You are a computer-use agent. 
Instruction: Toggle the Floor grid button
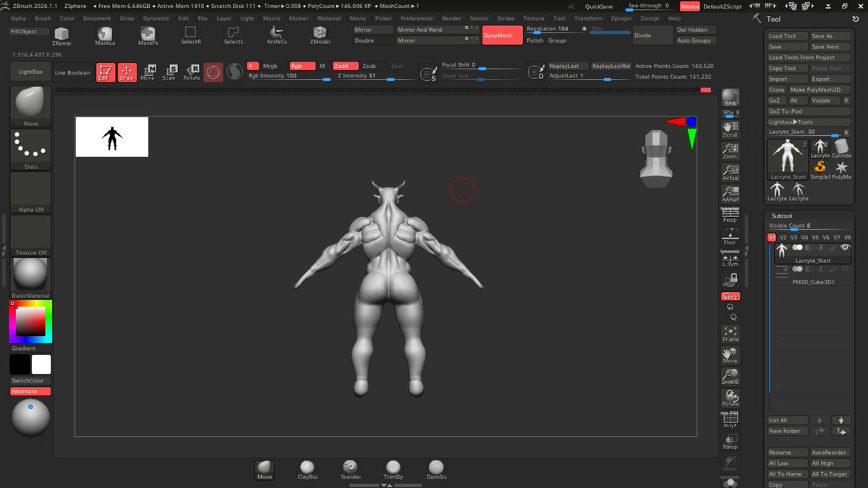coord(731,237)
